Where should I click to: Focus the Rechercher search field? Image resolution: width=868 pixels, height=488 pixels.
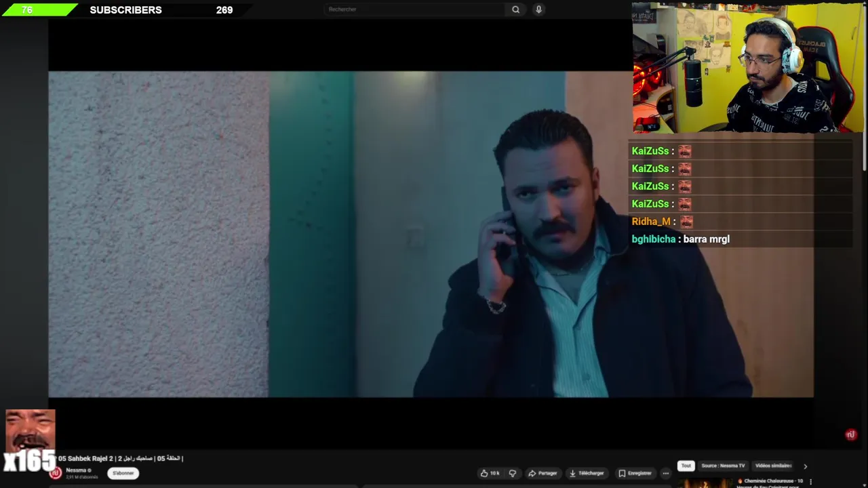click(x=415, y=9)
